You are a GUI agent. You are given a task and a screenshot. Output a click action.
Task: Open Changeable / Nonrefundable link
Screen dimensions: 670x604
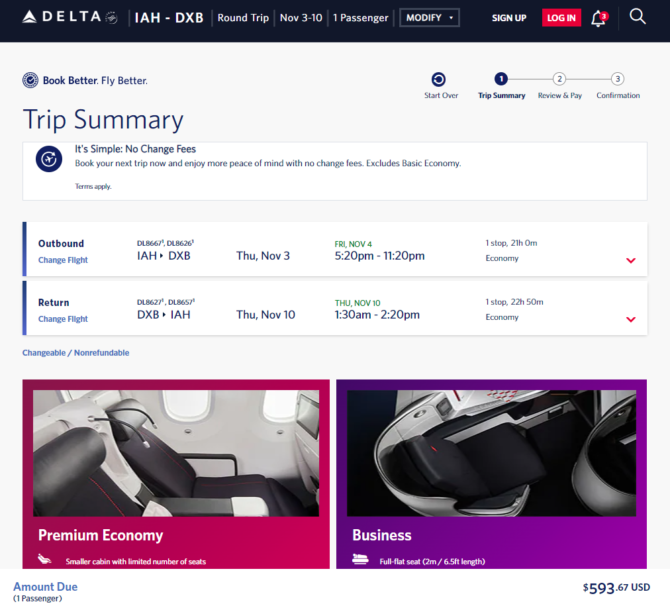click(76, 353)
